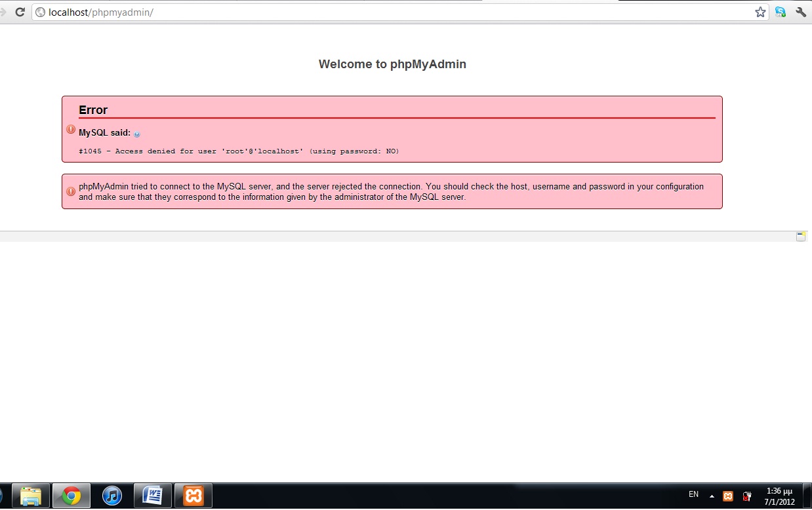Open the MySQL documentation help icon
Image resolution: width=812 pixels, height=510 pixels.
tap(137, 134)
